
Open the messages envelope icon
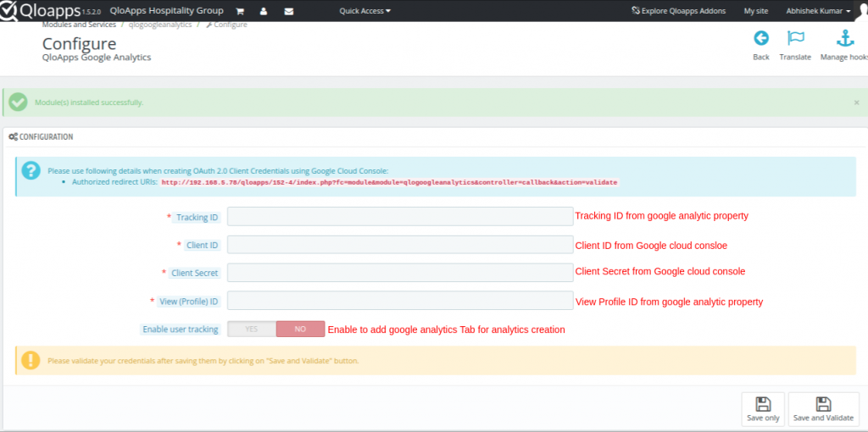coord(288,11)
